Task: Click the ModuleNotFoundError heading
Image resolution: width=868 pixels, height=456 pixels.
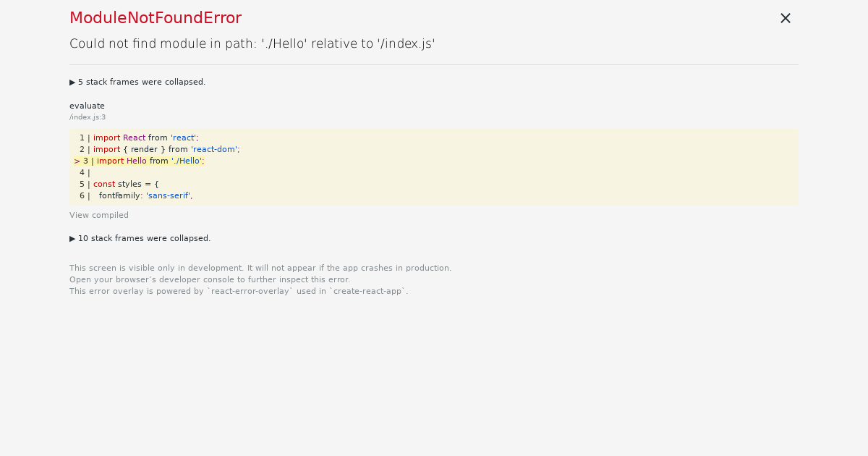Action: click(x=156, y=17)
